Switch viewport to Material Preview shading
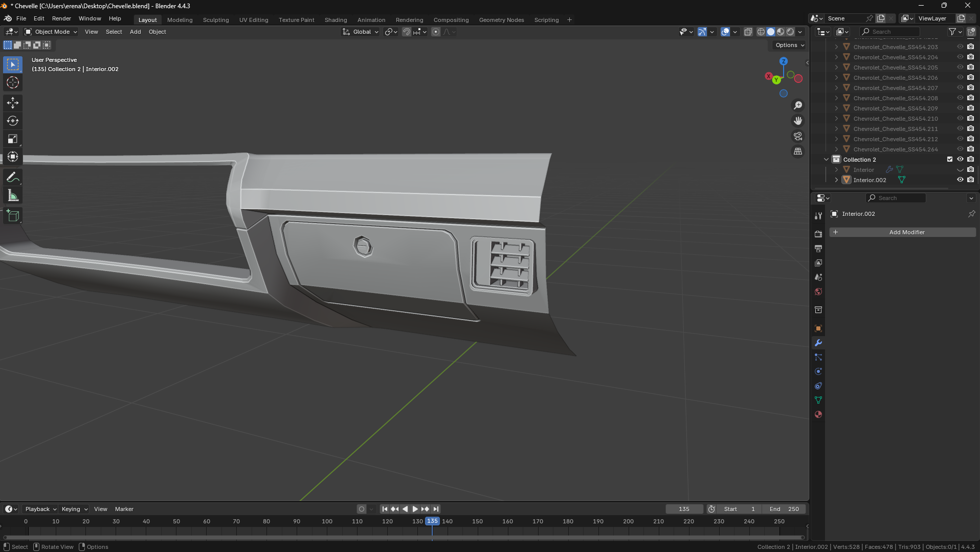The width and height of the screenshot is (980, 552). pyautogui.click(x=781, y=32)
